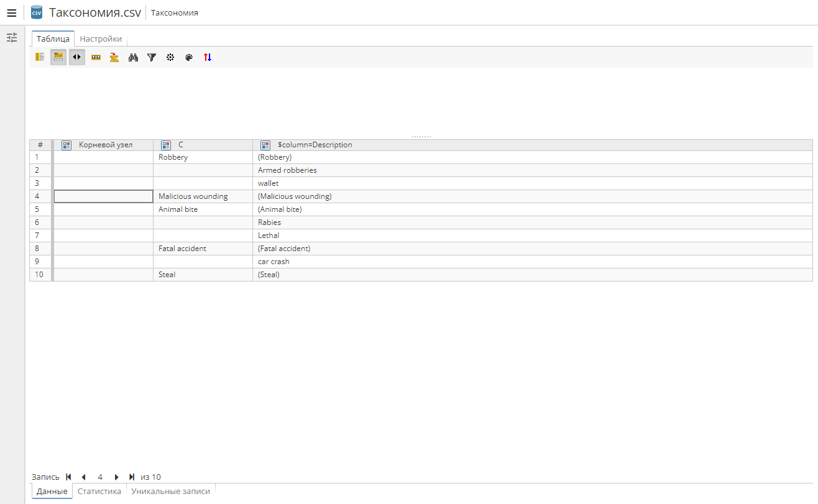This screenshot has height=504, width=818.
Task: Open the color palette formatting icon
Action: coord(189,57)
